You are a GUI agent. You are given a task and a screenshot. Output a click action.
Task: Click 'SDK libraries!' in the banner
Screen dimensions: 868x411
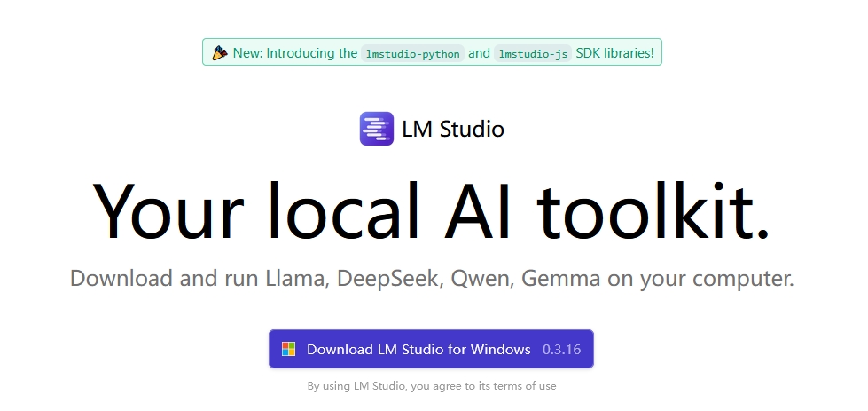(615, 53)
